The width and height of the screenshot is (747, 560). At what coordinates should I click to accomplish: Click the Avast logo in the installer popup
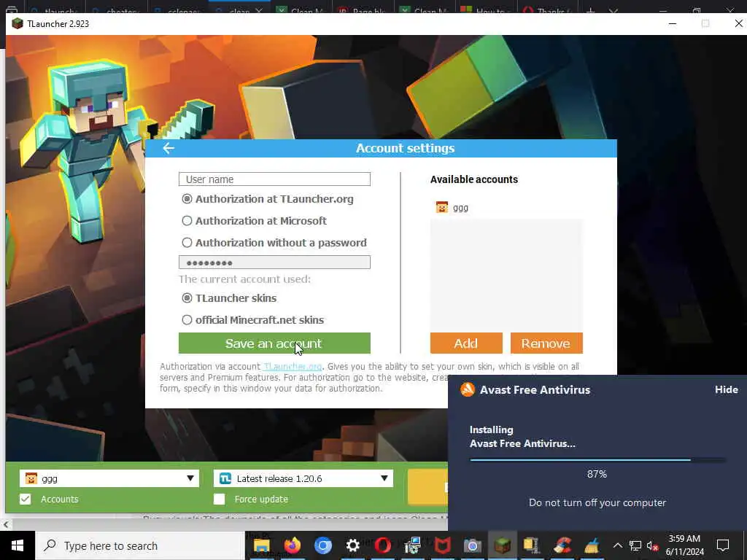[x=468, y=389]
